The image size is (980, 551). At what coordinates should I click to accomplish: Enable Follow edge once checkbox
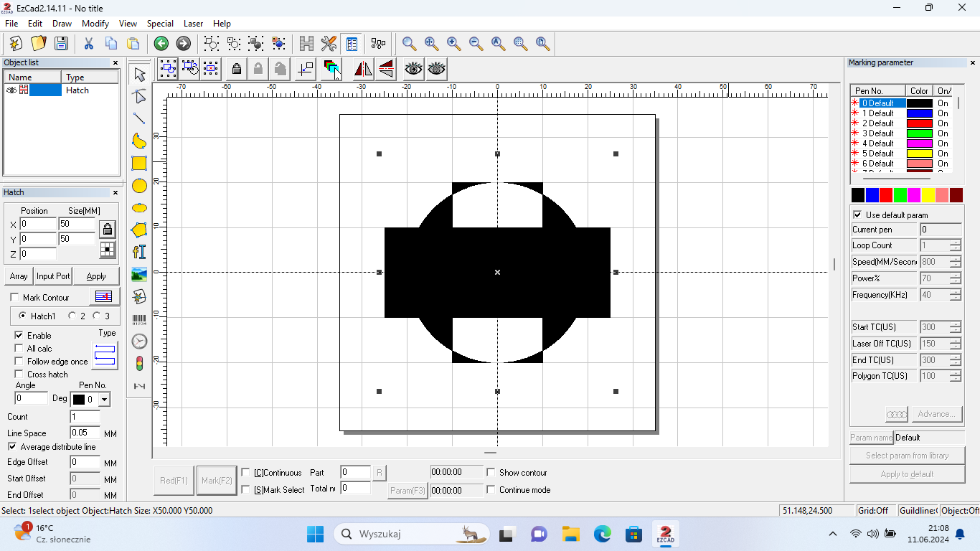click(x=19, y=361)
